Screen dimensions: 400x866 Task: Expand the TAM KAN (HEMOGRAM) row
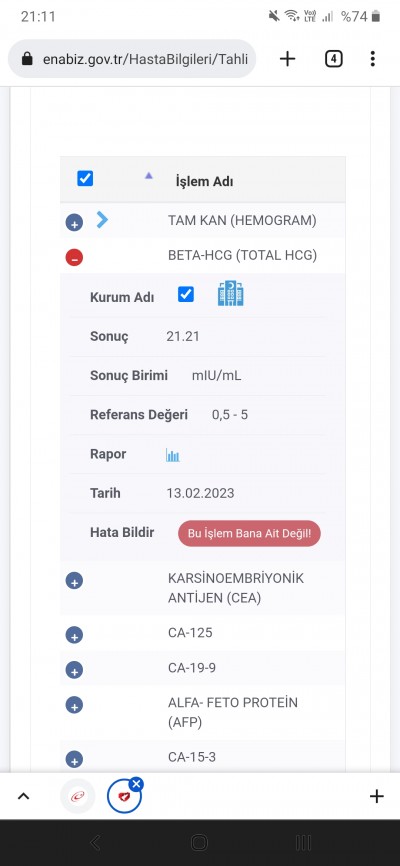click(x=74, y=223)
